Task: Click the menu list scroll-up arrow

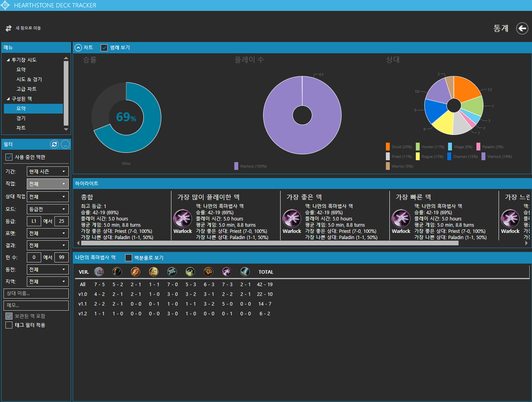Action: click(66, 58)
